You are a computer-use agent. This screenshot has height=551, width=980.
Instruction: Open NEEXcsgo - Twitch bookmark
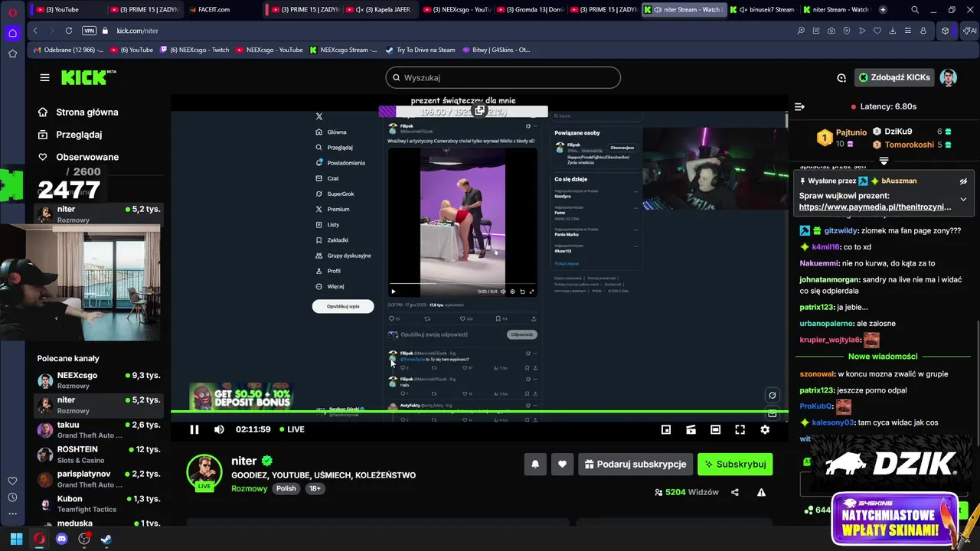(193, 50)
